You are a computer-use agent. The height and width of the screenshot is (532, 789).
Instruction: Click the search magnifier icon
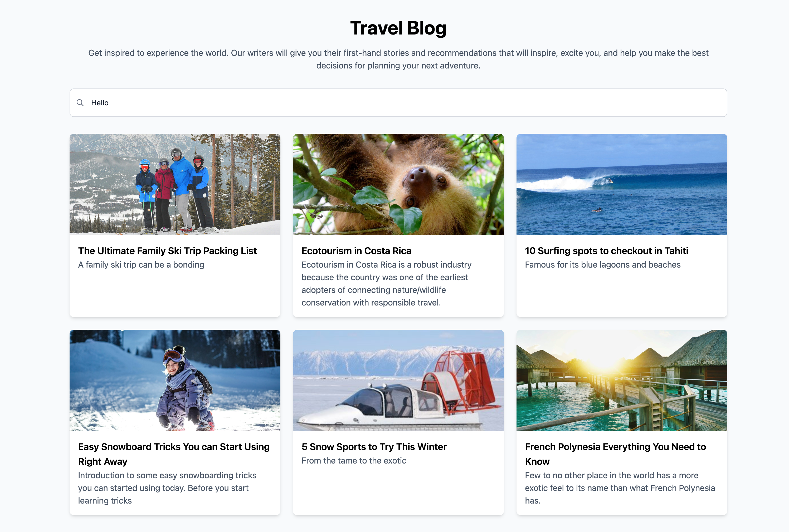(80, 103)
